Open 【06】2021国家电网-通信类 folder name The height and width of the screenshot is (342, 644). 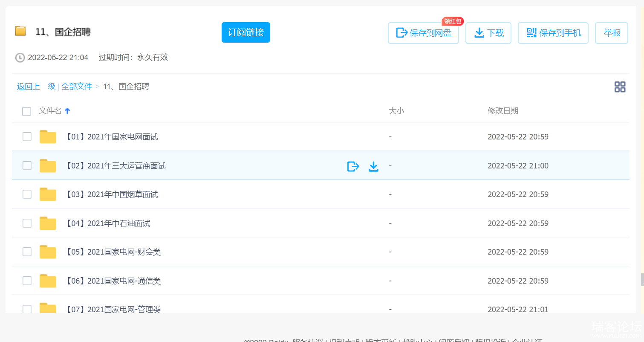113,281
